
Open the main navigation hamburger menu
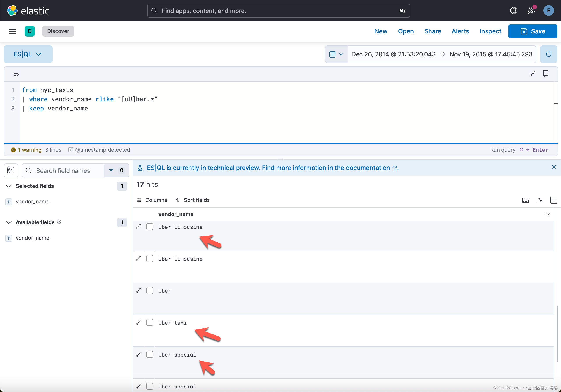click(x=12, y=31)
